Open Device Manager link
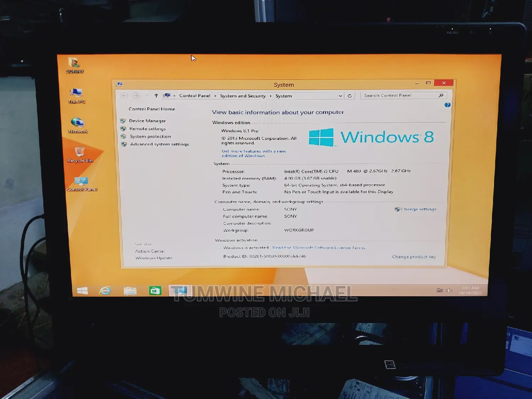532x399 pixels. coord(147,121)
